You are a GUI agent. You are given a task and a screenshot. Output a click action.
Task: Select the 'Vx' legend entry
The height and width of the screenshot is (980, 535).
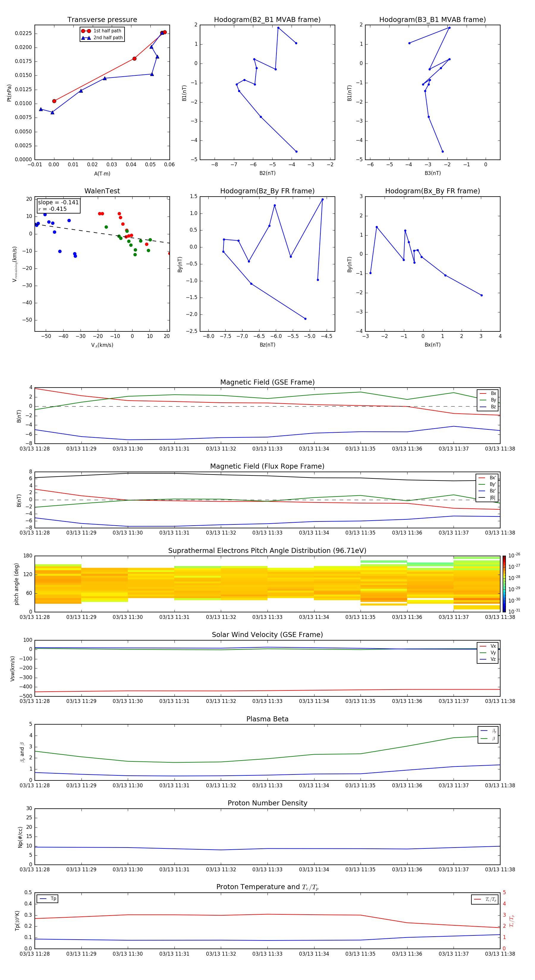(x=488, y=646)
